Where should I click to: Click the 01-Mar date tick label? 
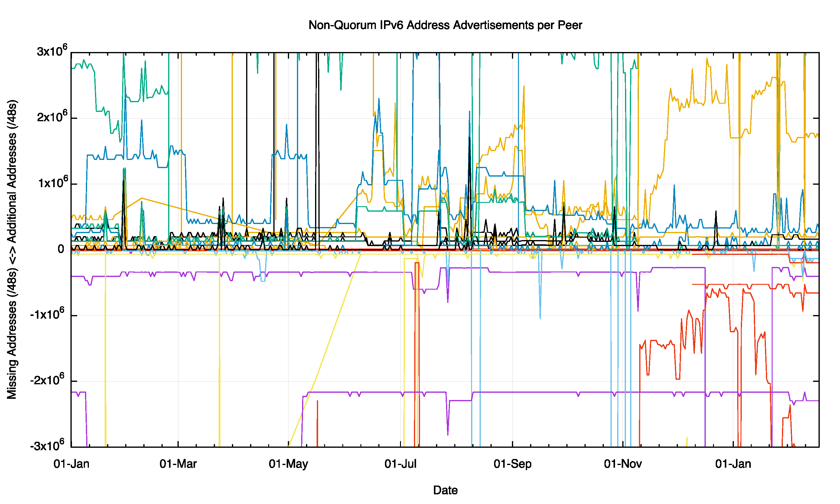178,464
